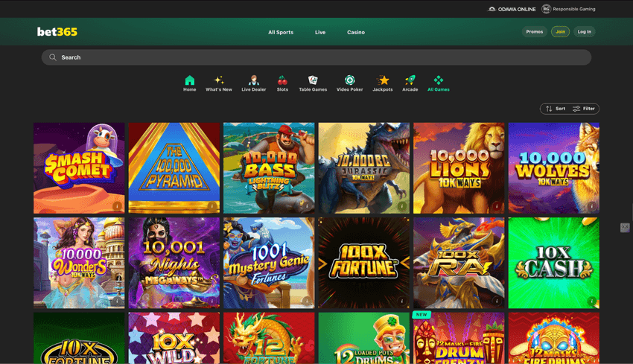
Task: Open info icon on 100x Ra tile
Action: pos(497,301)
